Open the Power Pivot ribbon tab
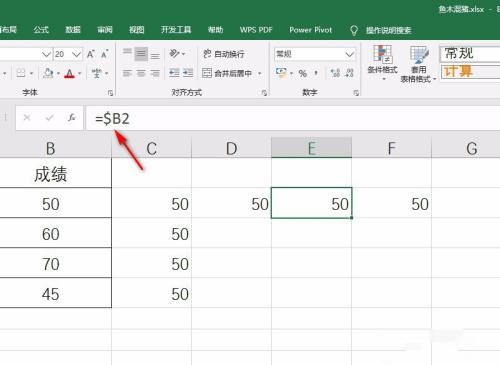The width and height of the screenshot is (500, 365). pos(311,30)
